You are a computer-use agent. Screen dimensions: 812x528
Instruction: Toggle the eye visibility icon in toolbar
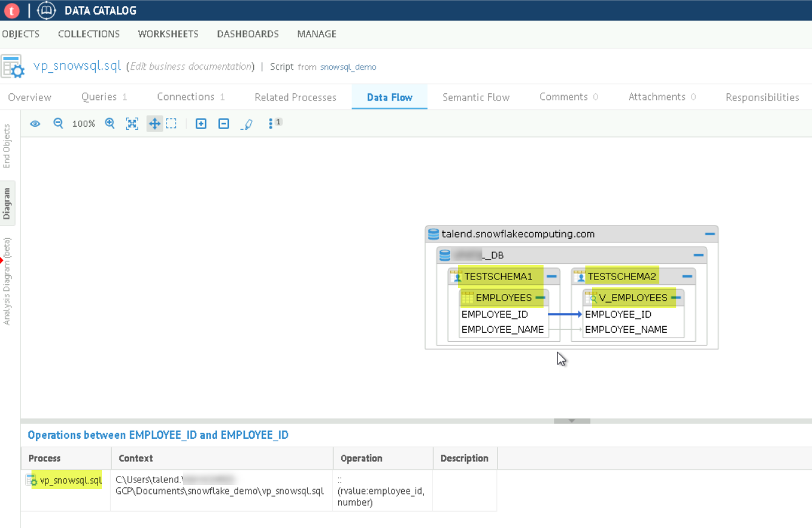(x=35, y=124)
